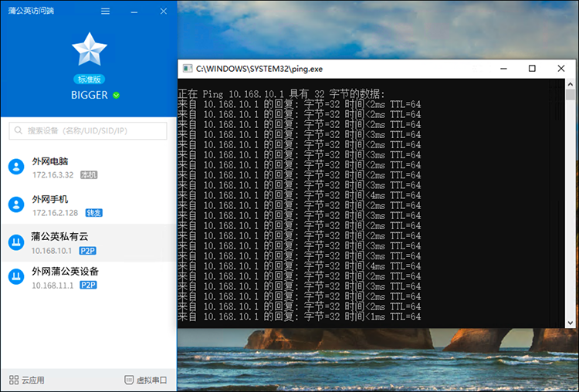579x392 pixels.
Task: Click the 本机 tag badge
Action: 89,175
